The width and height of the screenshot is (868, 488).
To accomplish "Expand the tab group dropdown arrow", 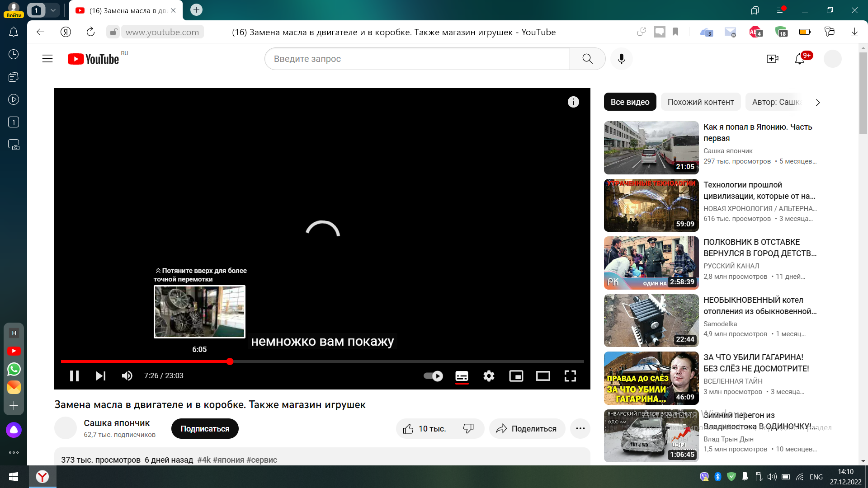I will (x=53, y=10).
